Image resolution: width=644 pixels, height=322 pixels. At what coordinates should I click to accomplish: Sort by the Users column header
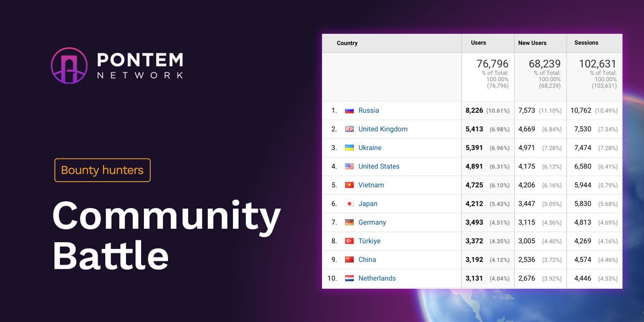pos(479,43)
